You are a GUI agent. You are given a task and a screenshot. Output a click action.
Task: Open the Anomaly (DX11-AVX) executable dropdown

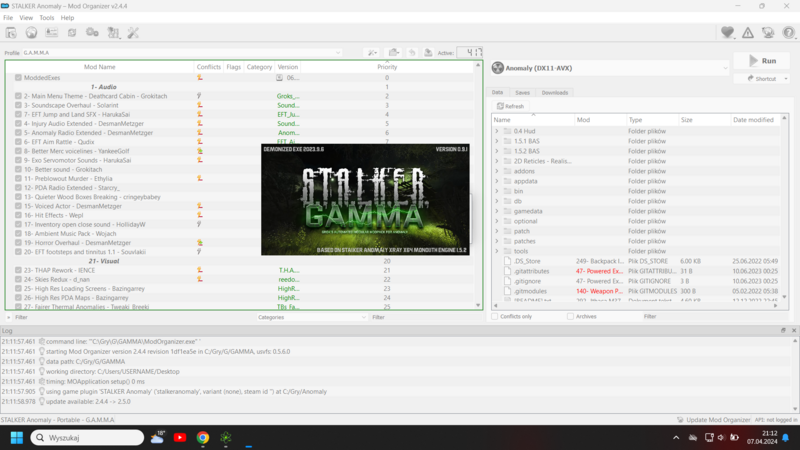pyautogui.click(x=610, y=69)
